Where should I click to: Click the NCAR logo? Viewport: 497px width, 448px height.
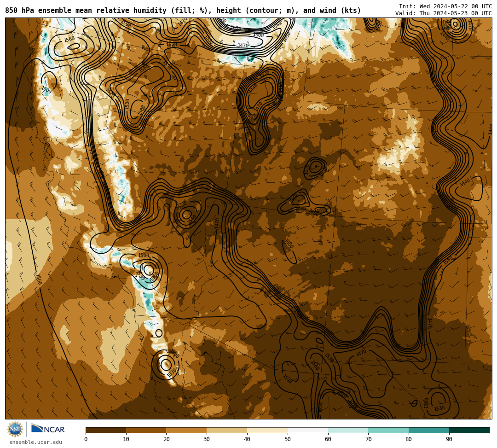point(48,429)
